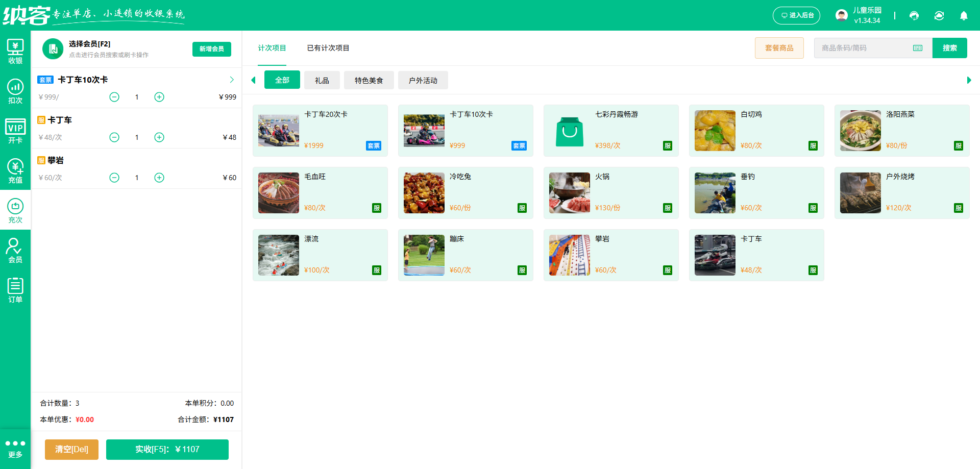Switch to the 已有计次项目 tab

pyautogui.click(x=328, y=48)
